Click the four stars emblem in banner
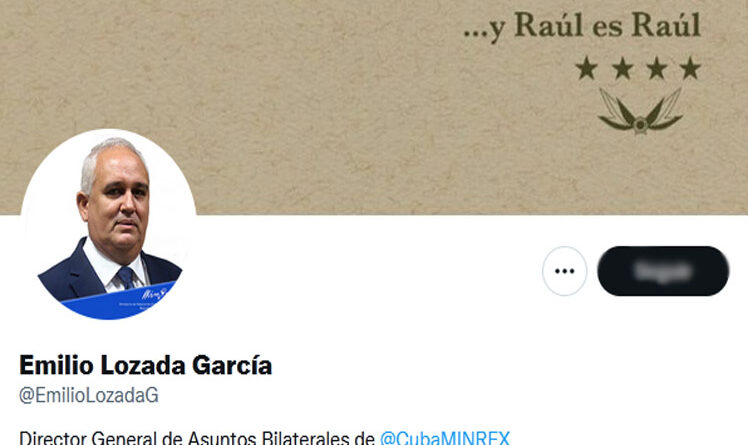Screen dimensions: 748x445 coord(638,68)
